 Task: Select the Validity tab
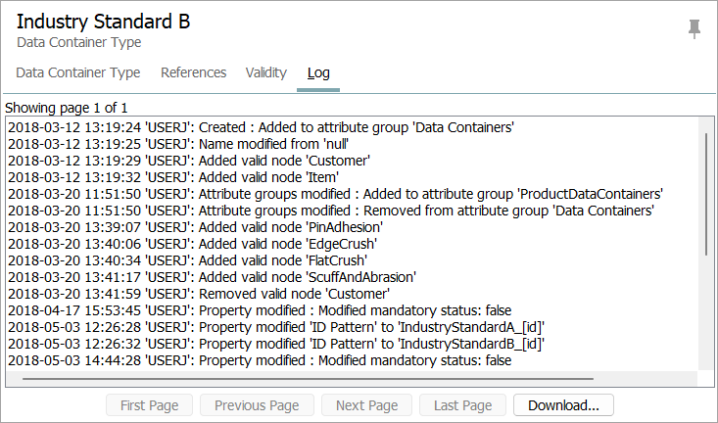266,73
